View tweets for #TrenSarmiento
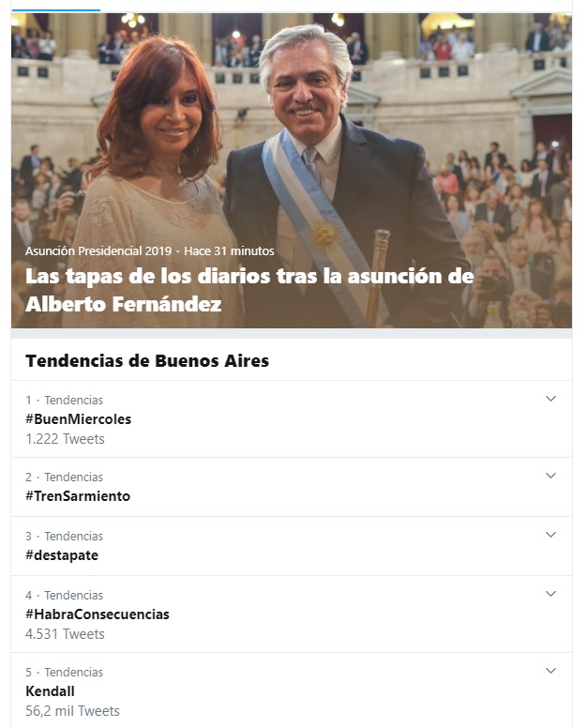This screenshot has height=728, width=587. pyautogui.click(x=78, y=496)
